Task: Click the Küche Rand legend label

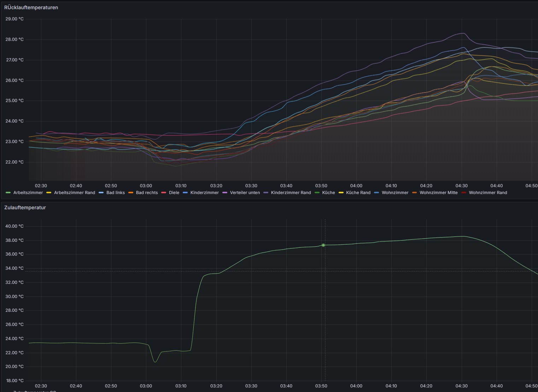Action: (x=358, y=193)
